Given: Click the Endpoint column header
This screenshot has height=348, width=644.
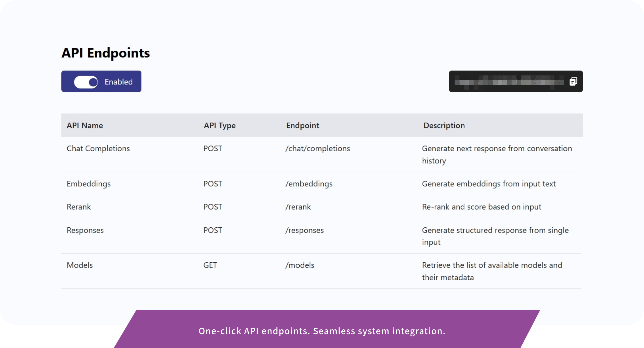Looking at the screenshot, I should tap(303, 125).
